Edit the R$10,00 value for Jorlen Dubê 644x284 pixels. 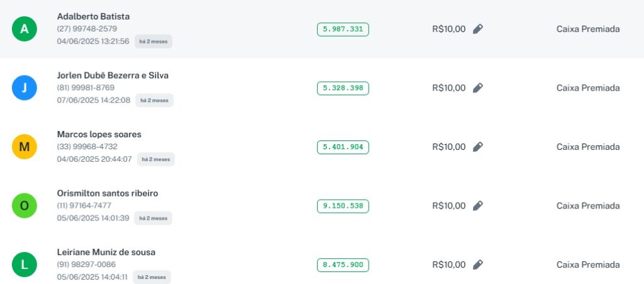[478, 88]
